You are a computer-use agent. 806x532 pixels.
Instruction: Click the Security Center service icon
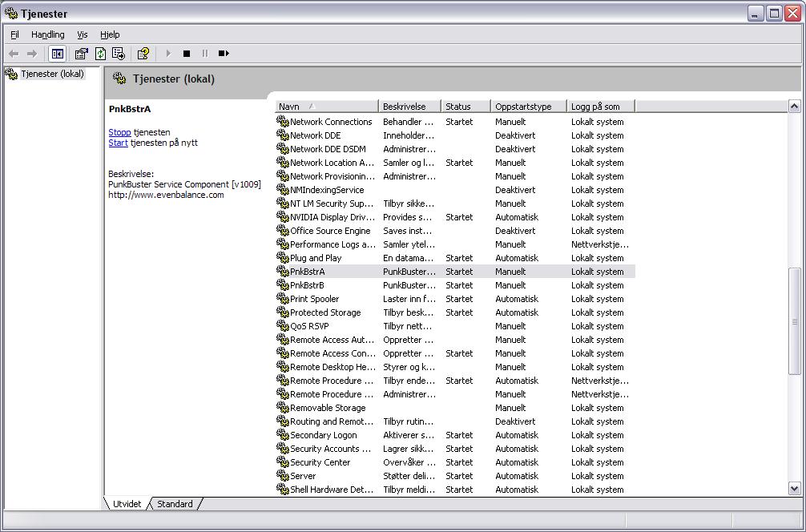(282, 462)
